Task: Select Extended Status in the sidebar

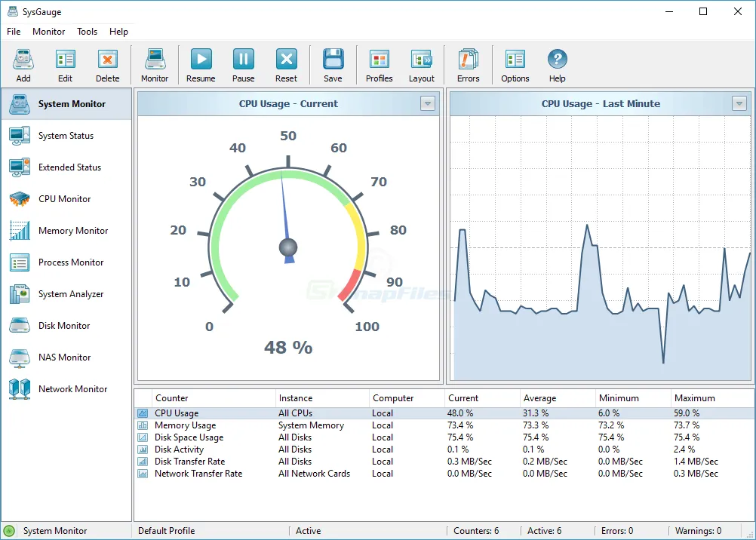Action: (66, 167)
